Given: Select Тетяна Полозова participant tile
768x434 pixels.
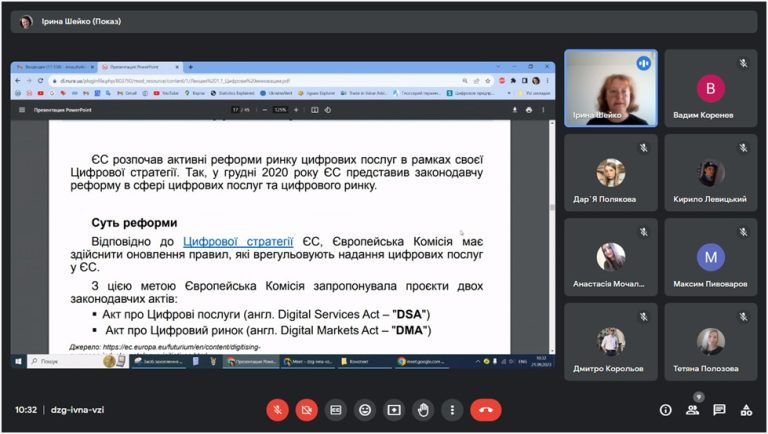Looking at the screenshot, I should pos(710,342).
